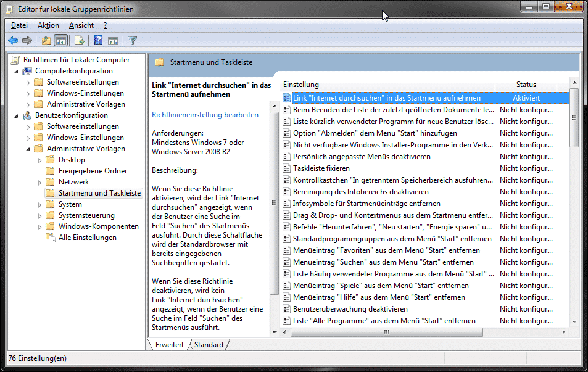
Task: Expand Softwareeinstellungen under Computerkonfiguration
Action: [28, 83]
